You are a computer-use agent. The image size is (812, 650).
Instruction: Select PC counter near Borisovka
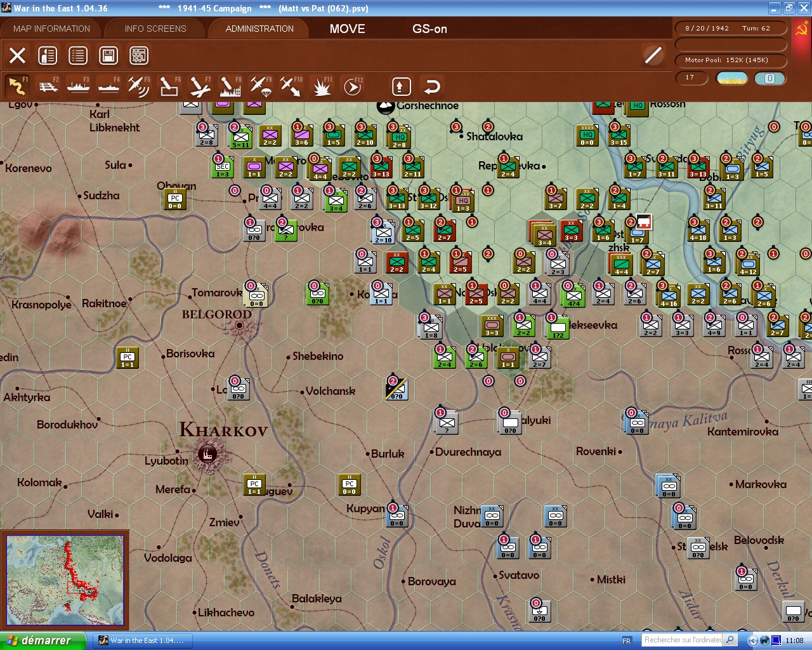[128, 358]
